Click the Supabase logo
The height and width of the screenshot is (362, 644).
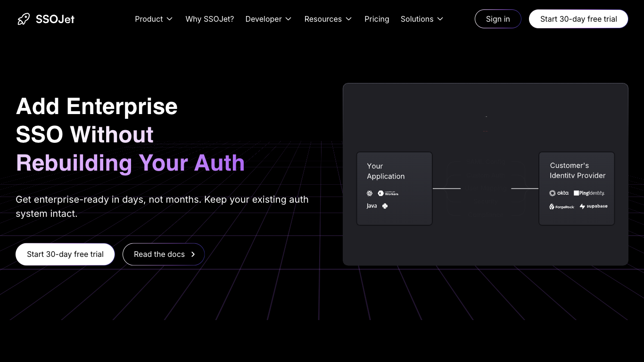(594, 206)
